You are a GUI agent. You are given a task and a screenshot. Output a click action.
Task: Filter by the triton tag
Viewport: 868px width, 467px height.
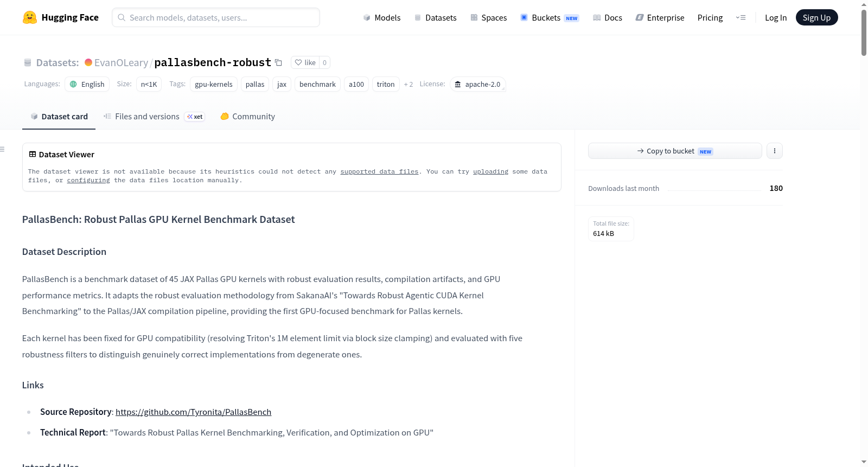(386, 84)
